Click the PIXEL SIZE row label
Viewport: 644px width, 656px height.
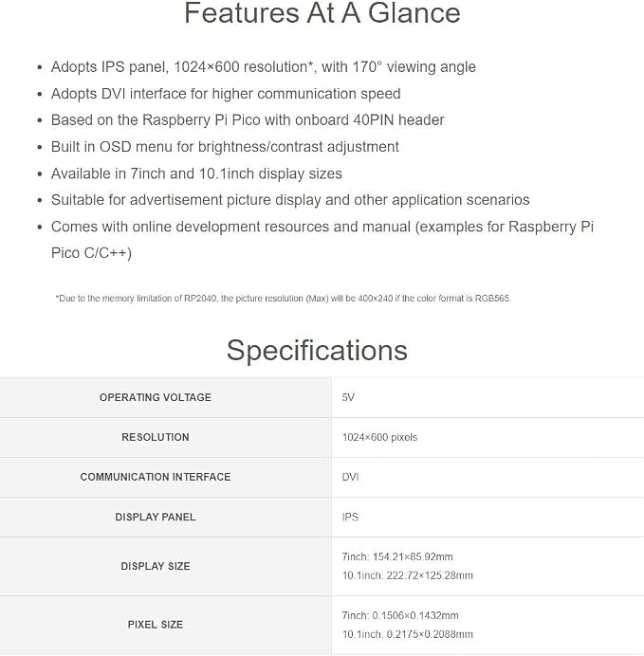pyautogui.click(x=156, y=625)
